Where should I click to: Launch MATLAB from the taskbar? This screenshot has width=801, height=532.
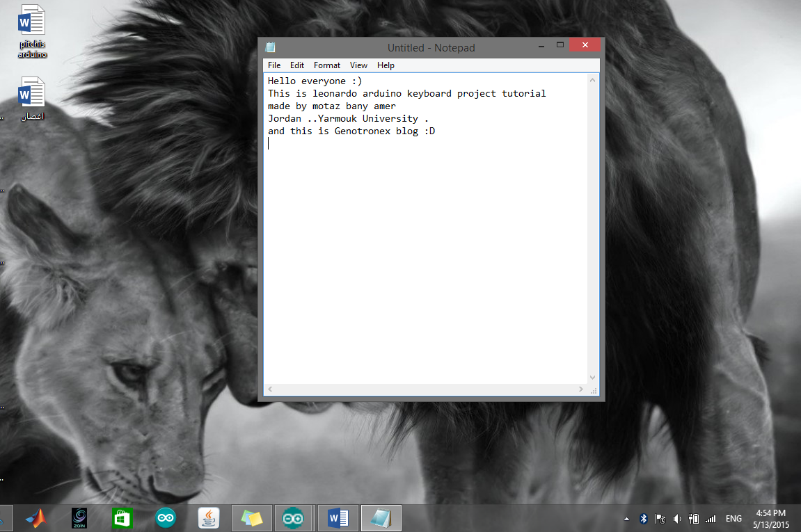pyautogui.click(x=35, y=517)
